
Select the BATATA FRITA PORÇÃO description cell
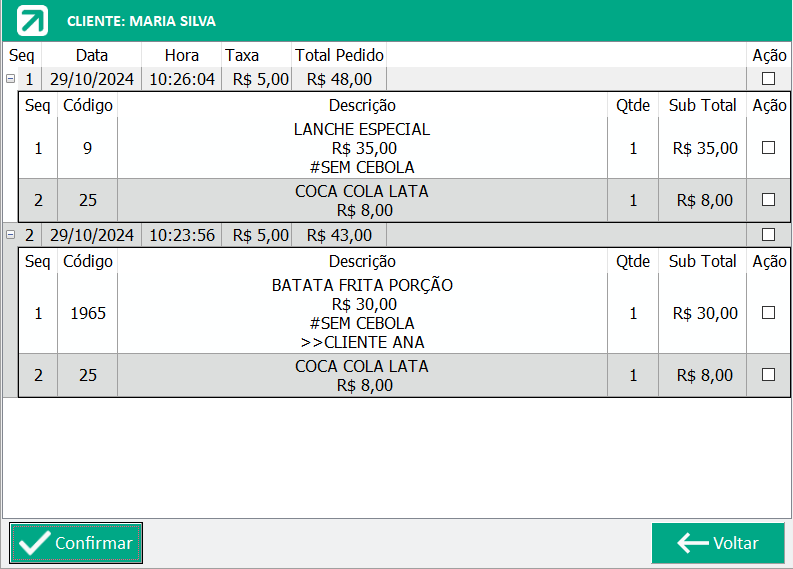362,313
